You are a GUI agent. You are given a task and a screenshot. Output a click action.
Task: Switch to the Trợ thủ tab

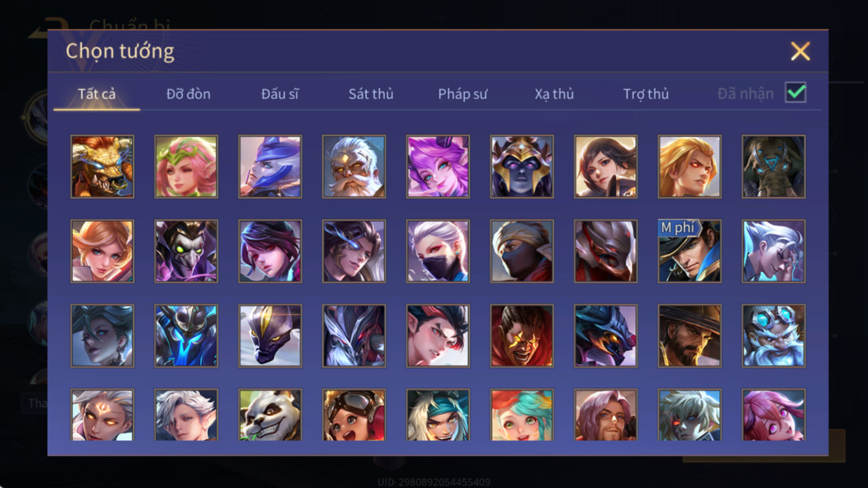click(x=645, y=94)
